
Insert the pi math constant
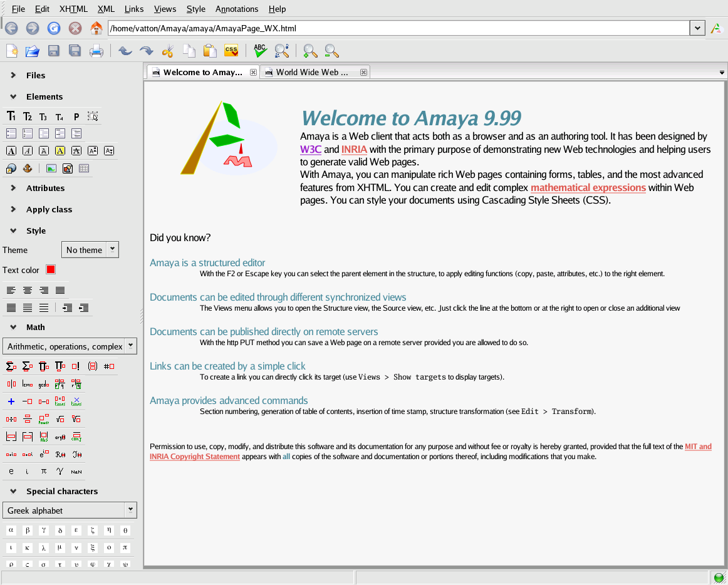point(44,471)
